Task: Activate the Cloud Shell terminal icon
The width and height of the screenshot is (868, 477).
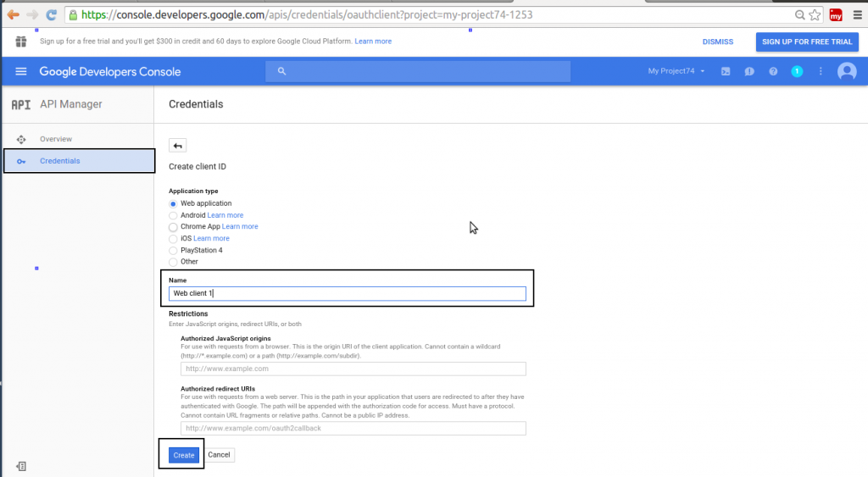Action: [x=726, y=71]
